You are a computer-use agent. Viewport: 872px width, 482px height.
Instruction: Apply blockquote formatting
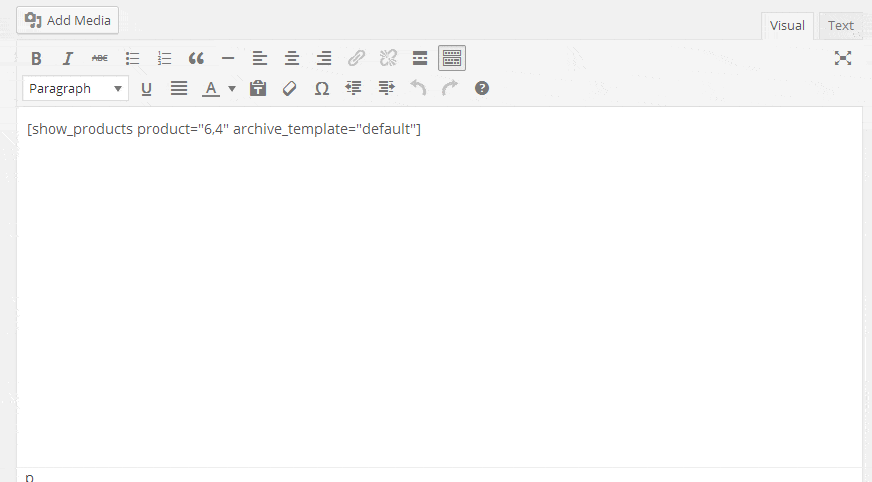(x=196, y=58)
